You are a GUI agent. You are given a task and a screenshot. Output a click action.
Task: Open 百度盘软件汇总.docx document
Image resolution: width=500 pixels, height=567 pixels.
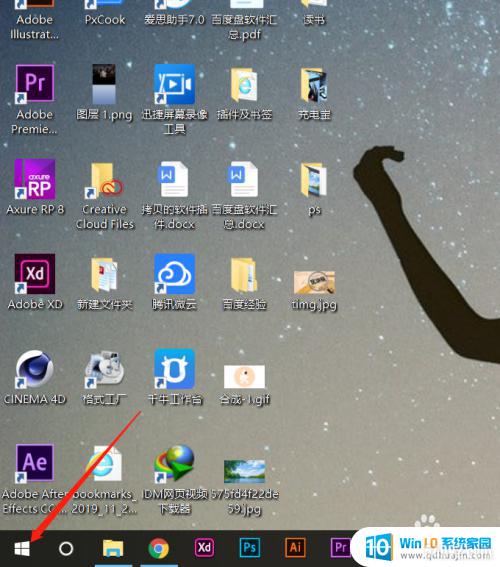[x=244, y=195]
